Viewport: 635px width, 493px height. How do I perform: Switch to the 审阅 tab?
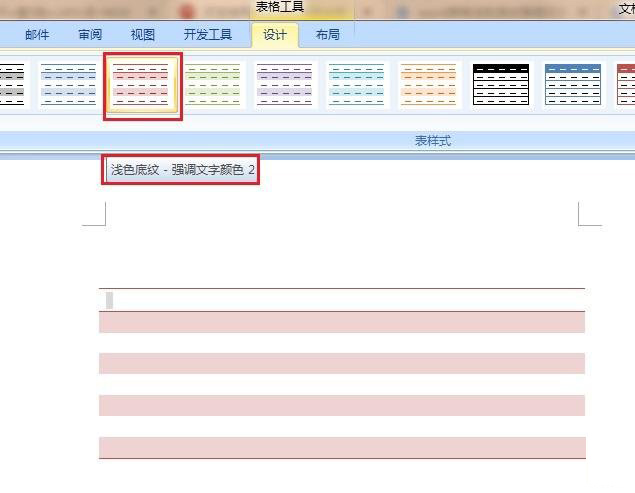90,35
